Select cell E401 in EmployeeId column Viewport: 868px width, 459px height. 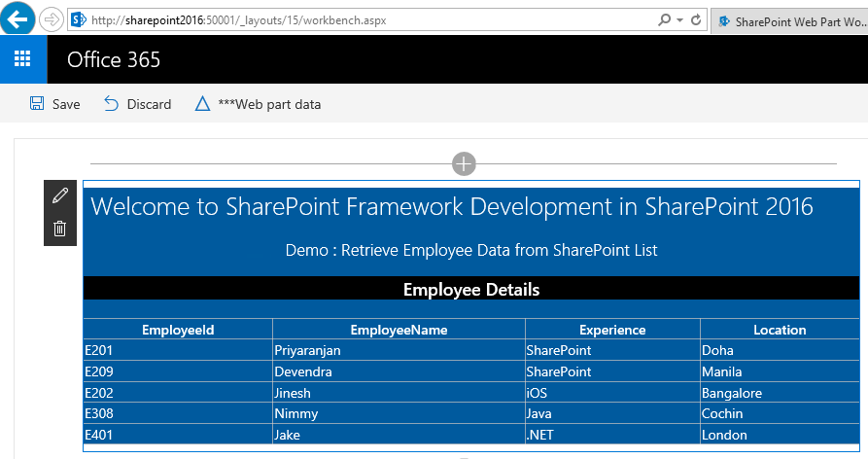pos(178,435)
